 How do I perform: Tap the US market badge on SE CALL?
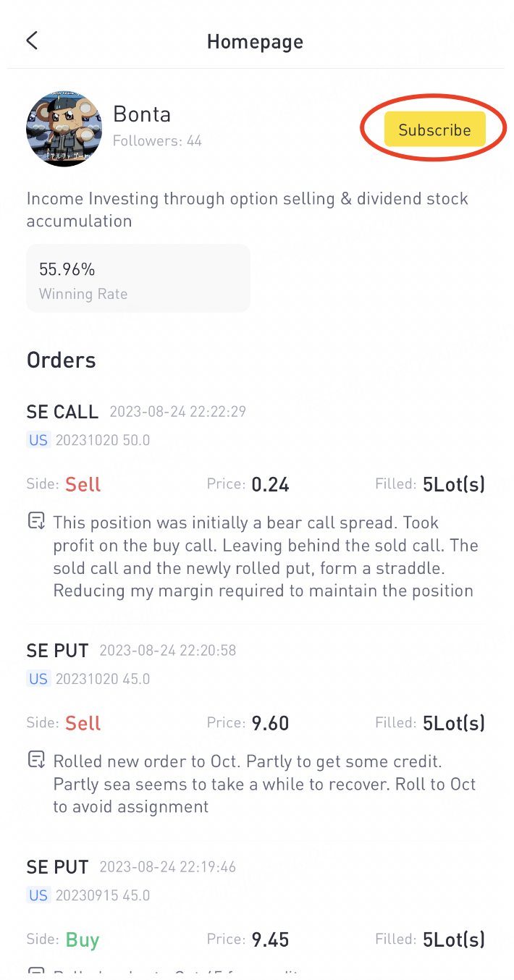click(38, 440)
